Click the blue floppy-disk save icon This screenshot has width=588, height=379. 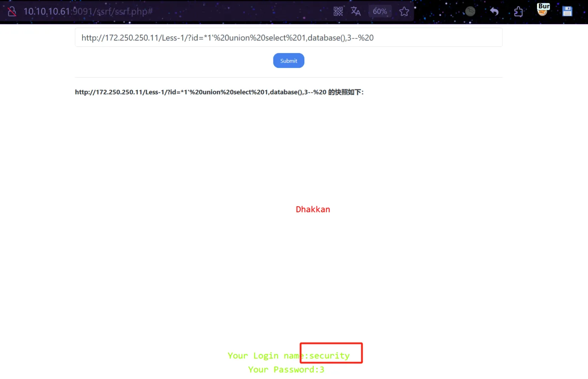tap(567, 11)
